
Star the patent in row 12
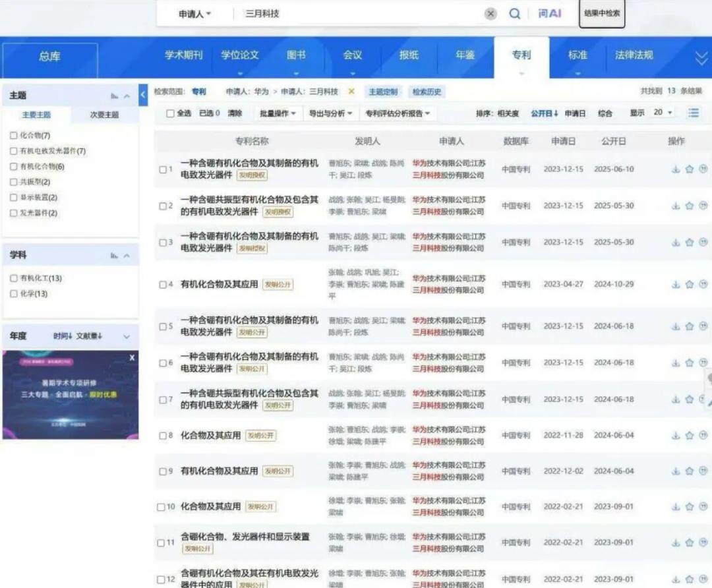click(x=690, y=579)
